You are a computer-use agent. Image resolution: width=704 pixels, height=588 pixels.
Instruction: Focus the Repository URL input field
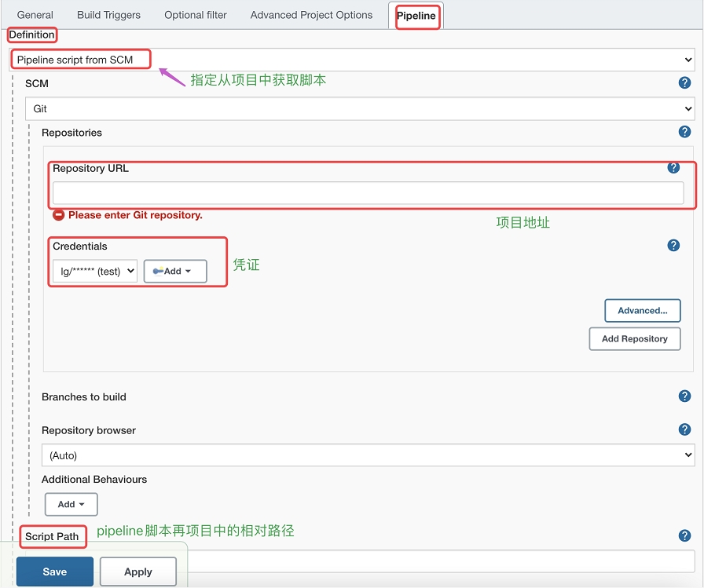pos(368,193)
